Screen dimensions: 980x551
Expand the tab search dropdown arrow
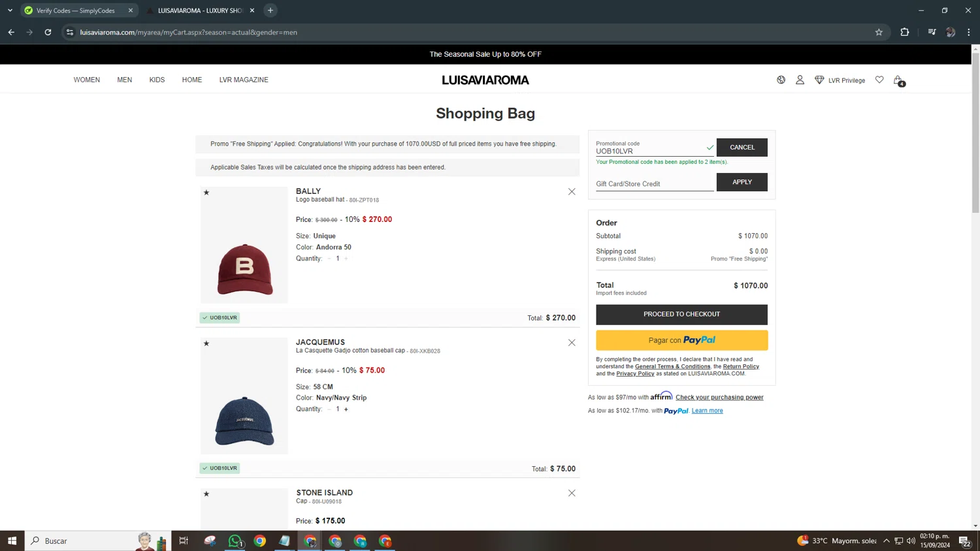[10, 10]
